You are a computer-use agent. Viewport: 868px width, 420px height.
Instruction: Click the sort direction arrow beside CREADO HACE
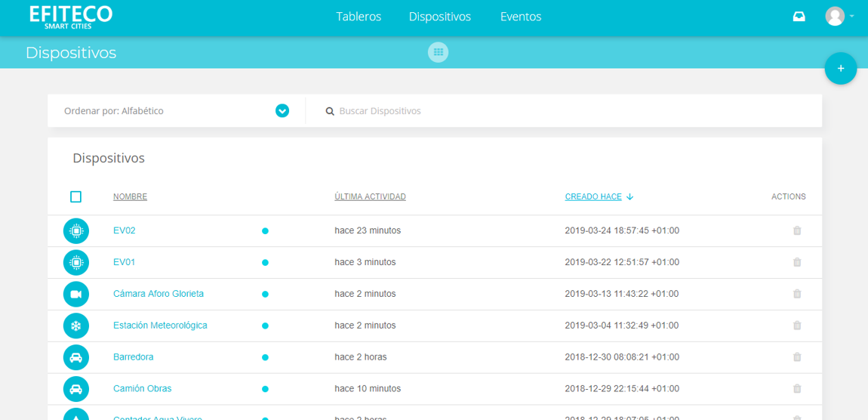[630, 196]
